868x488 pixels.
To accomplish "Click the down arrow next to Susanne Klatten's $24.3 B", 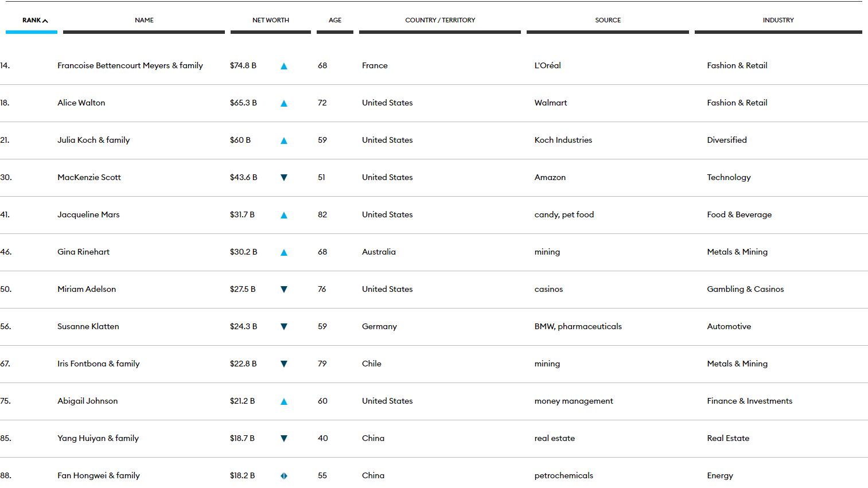I will [x=283, y=327].
